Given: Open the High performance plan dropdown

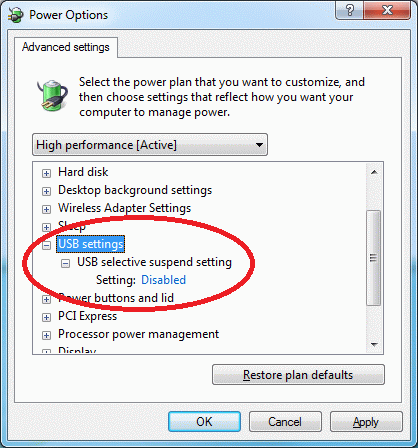Looking at the screenshot, I should [x=150, y=145].
